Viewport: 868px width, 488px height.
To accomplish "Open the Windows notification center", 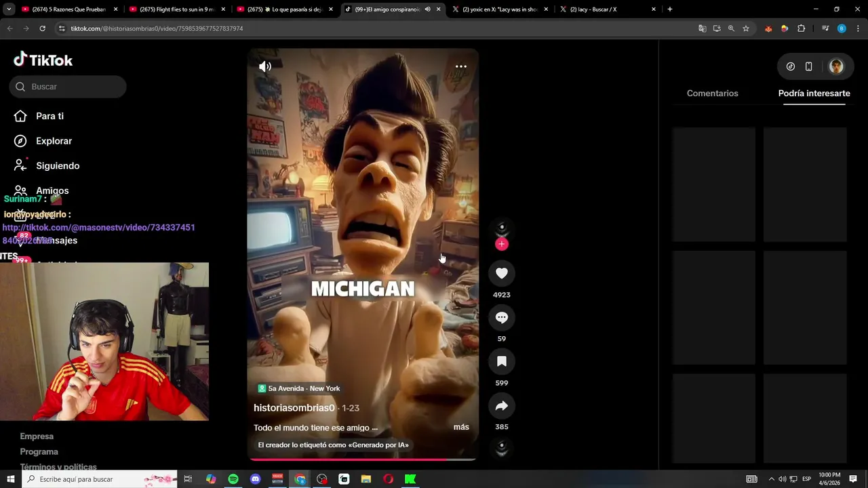I will click(853, 479).
